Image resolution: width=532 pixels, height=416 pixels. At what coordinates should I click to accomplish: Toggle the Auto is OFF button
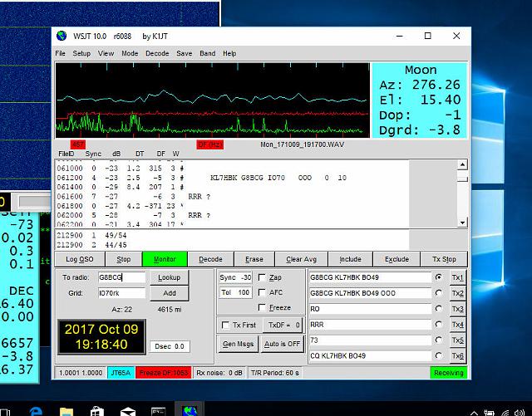(x=282, y=344)
